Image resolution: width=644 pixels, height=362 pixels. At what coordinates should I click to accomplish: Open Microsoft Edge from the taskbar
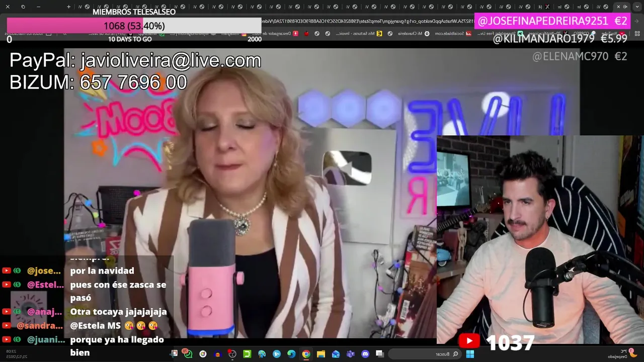click(291, 354)
